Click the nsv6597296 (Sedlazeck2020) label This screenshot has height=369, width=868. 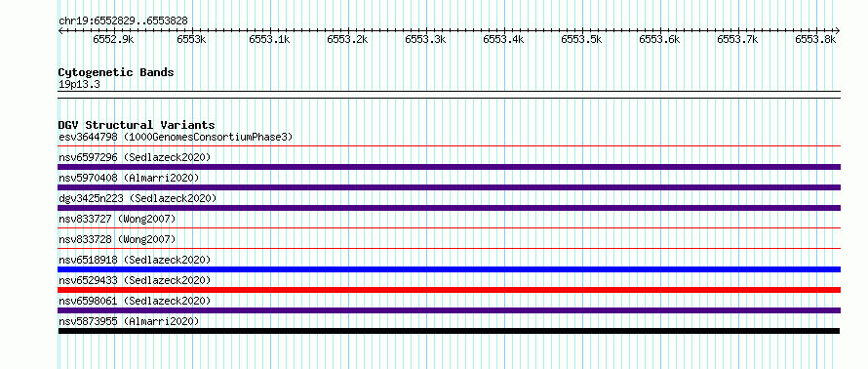[x=135, y=157]
